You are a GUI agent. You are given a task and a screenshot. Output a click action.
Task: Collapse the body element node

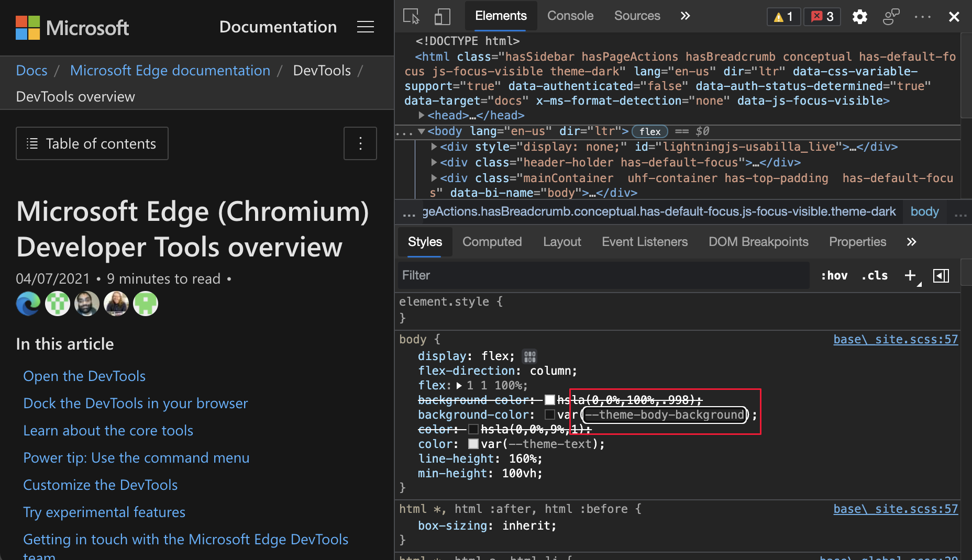pyautogui.click(x=422, y=131)
